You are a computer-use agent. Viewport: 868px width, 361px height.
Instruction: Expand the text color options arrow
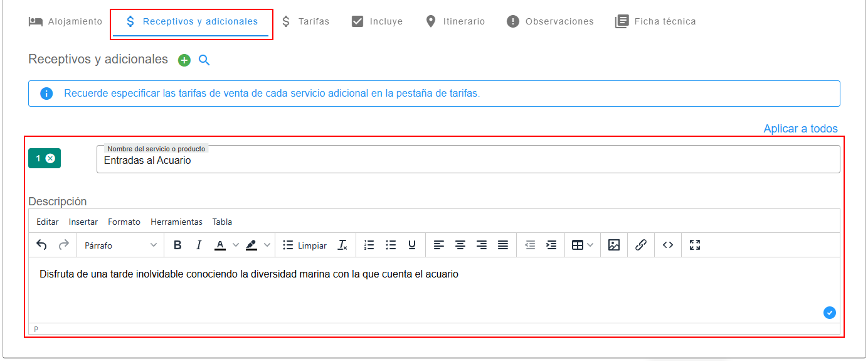(236, 245)
